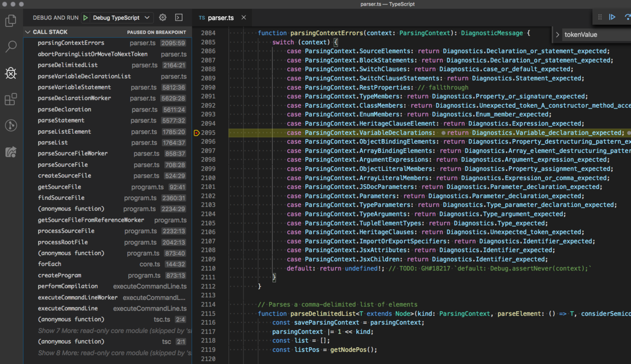This screenshot has width=631, height=364.
Task: Open the Debug Console icon
Action: tap(179, 17)
